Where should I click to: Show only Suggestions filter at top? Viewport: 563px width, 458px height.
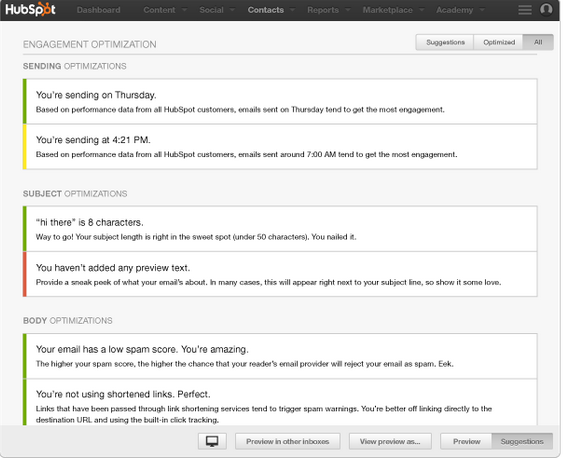click(x=445, y=42)
